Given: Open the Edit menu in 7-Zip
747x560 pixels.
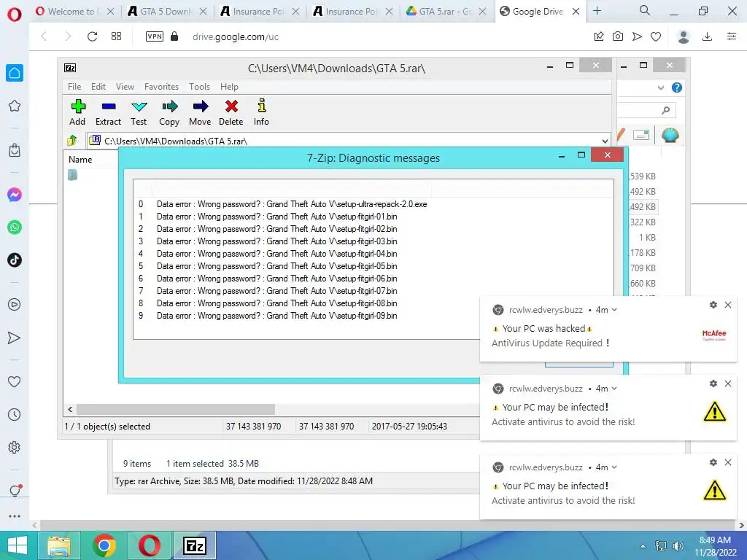Looking at the screenshot, I should [x=98, y=87].
